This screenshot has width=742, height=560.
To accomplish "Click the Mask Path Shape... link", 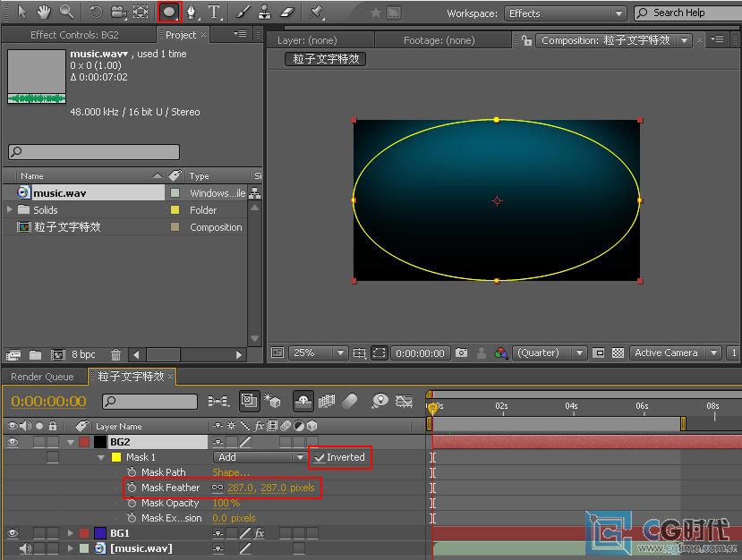I will [230, 472].
